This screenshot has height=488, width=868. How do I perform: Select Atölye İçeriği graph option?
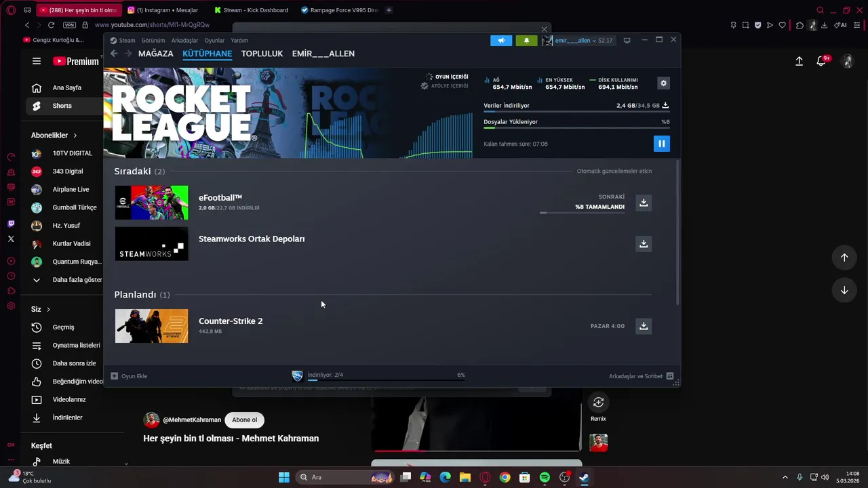click(x=444, y=86)
